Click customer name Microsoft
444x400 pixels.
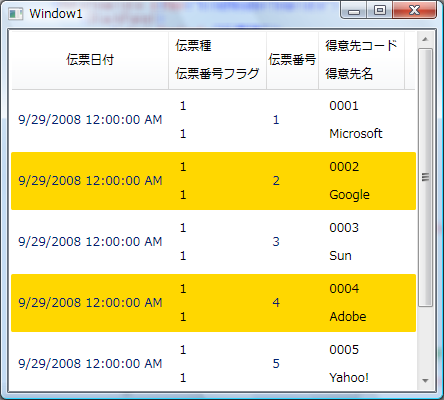pos(356,134)
